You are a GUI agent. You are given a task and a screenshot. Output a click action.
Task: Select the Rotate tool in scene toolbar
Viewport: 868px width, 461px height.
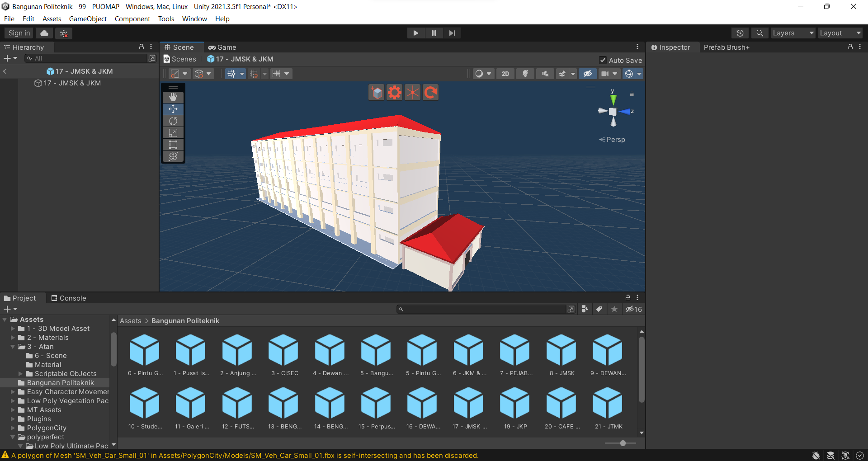pyautogui.click(x=173, y=121)
